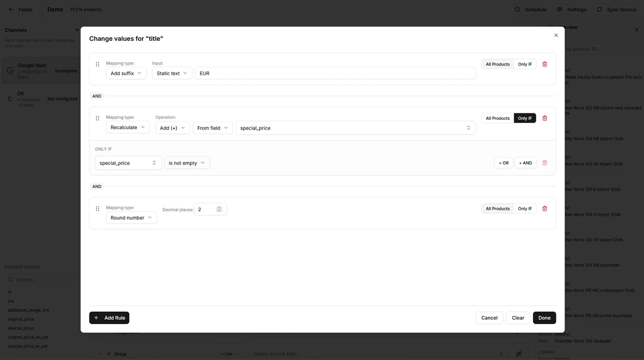Viewport: 644px width, 360px height.
Task: Delete the Recalculate rule using trash icon
Action: tap(545, 118)
